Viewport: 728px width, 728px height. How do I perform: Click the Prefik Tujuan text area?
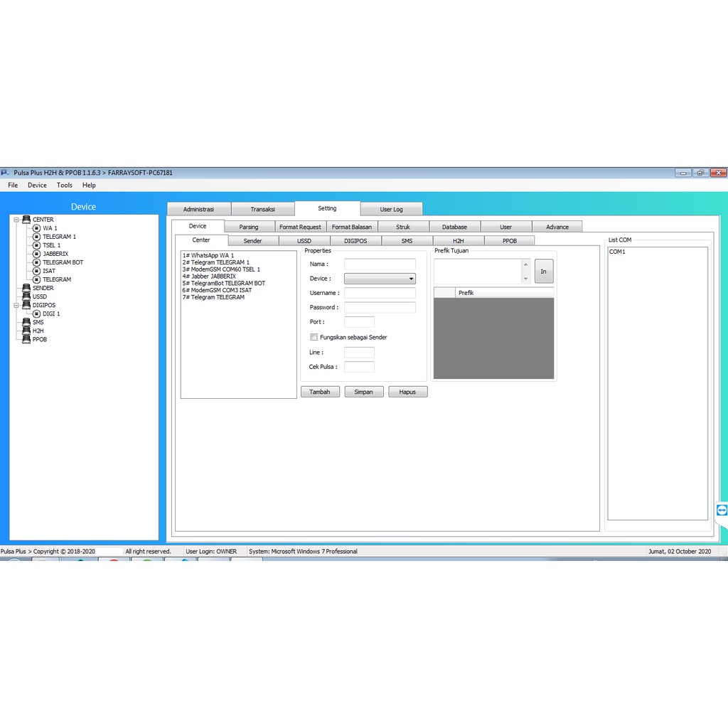click(478, 271)
